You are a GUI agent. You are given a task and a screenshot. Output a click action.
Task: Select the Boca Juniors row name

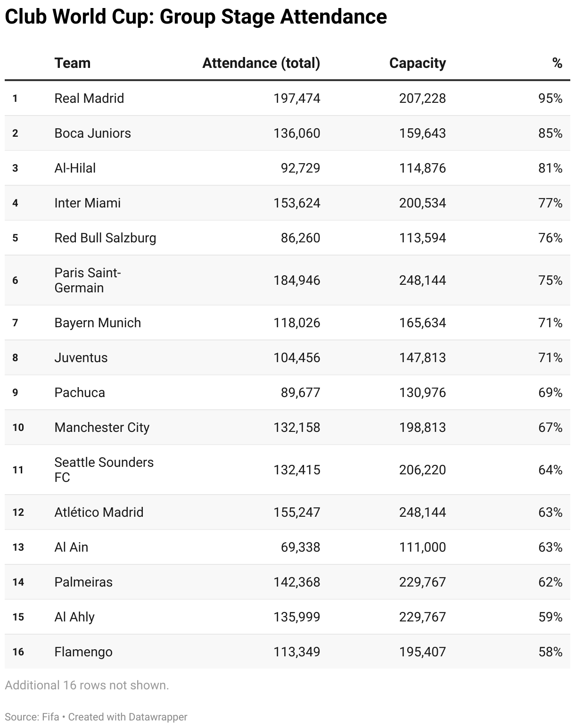pos(92,133)
